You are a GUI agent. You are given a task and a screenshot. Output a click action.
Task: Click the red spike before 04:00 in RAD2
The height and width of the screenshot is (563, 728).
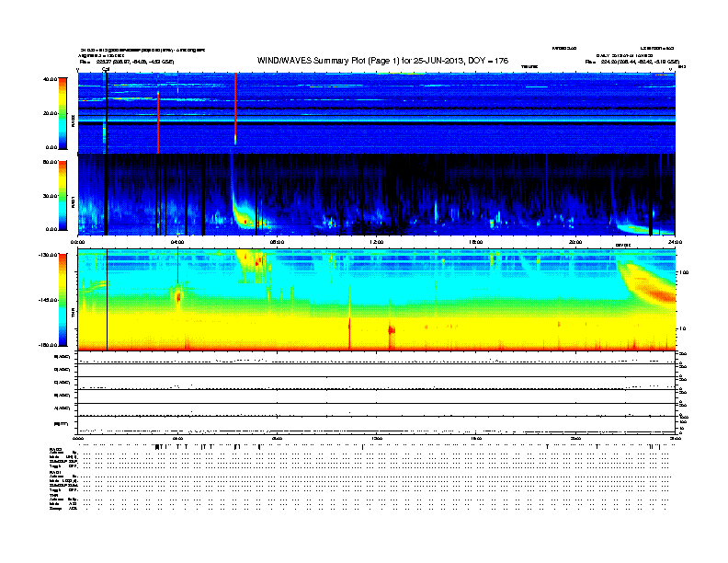(x=158, y=121)
